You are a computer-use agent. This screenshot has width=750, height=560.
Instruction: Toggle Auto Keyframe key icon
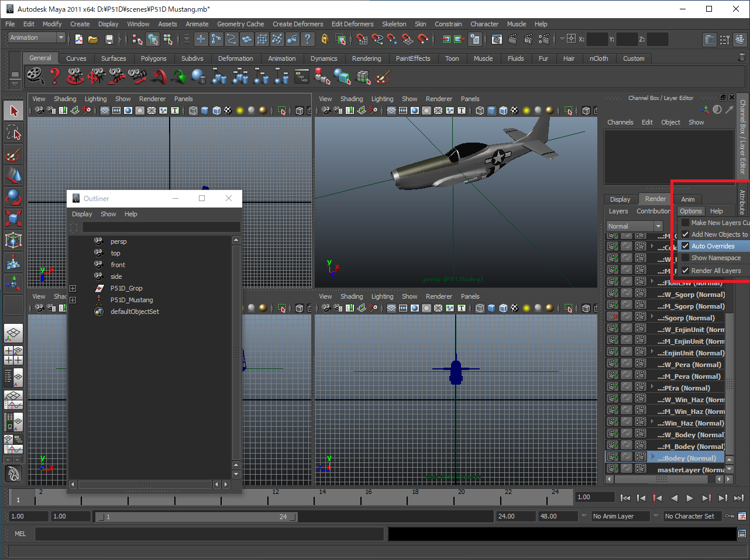click(730, 516)
